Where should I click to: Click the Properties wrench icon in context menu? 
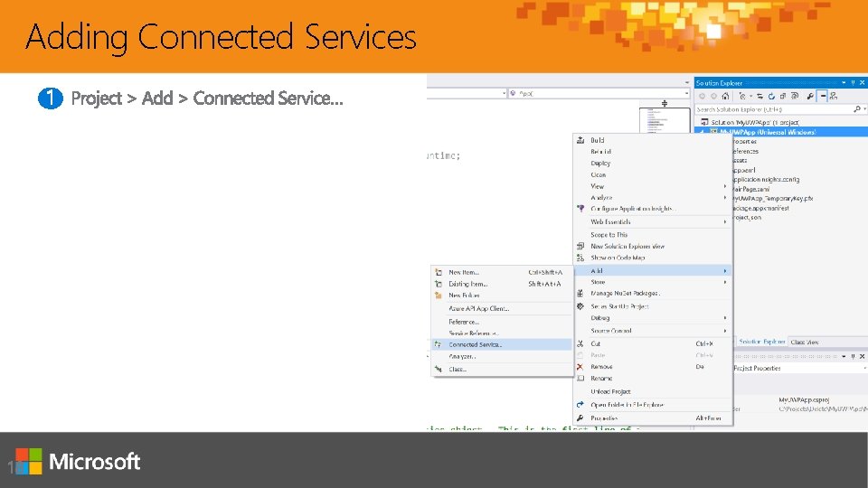click(x=580, y=418)
